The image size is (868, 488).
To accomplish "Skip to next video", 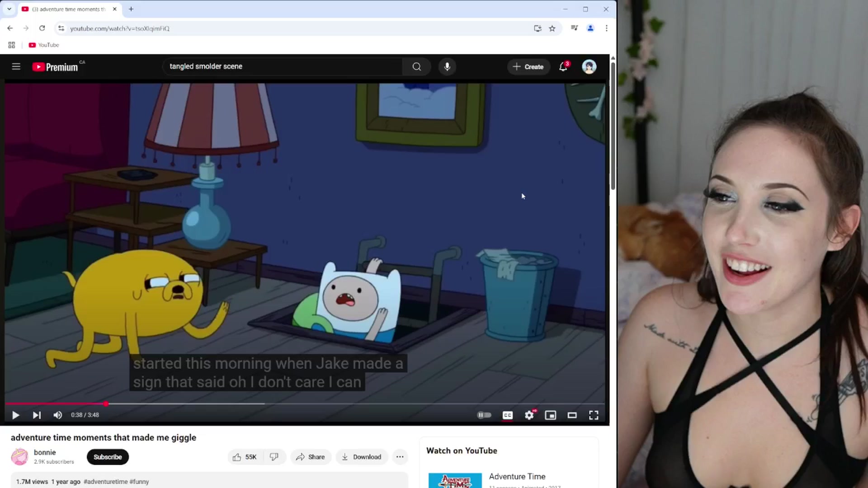I will (x=37, y=415).
